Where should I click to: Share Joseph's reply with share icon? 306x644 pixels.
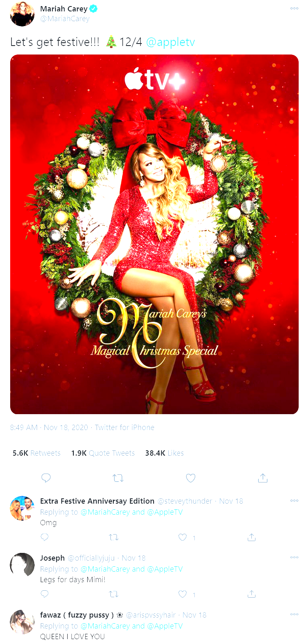point(252,594)
